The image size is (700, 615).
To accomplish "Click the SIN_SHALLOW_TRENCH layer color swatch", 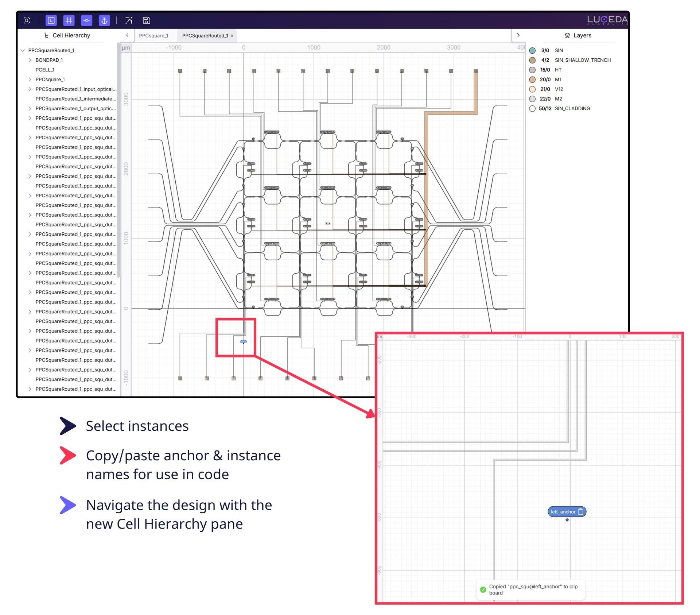I will pyautogui.click(x=532, y=60).
